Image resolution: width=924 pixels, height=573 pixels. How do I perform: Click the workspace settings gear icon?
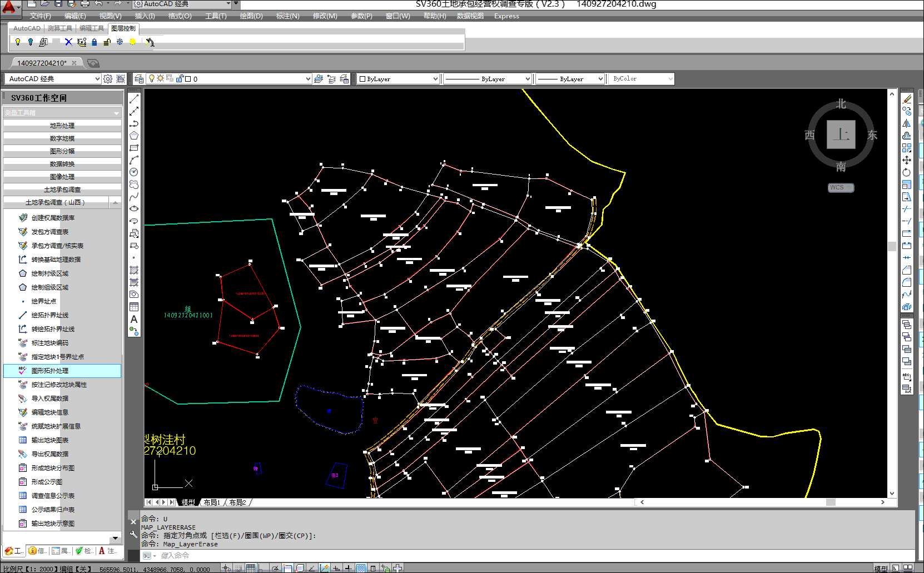108,79
